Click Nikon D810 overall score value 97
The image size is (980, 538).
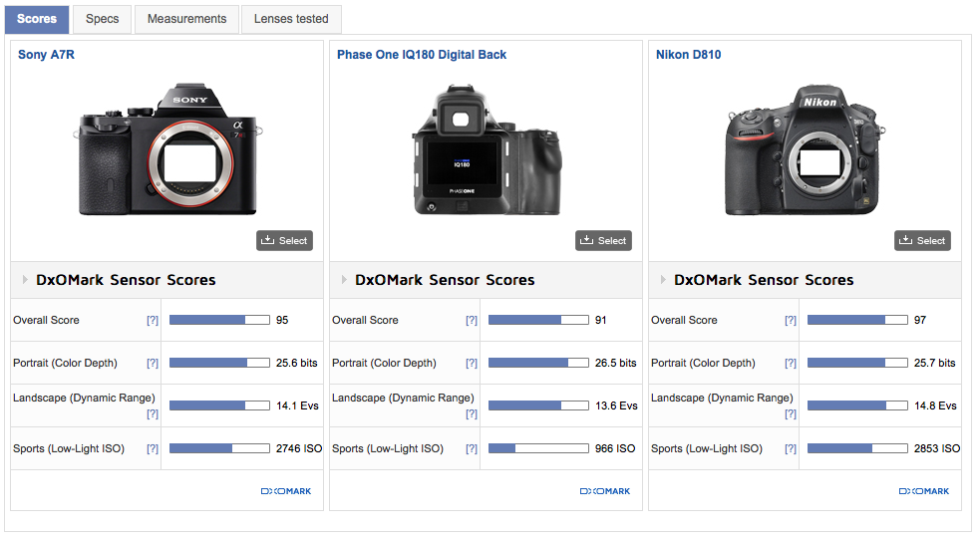(x=920, y=320)
